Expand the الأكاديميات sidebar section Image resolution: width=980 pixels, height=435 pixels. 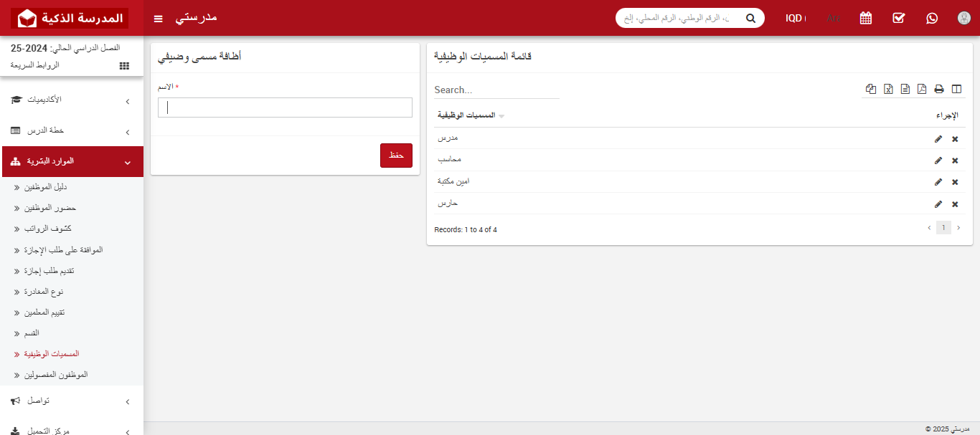(x=72, y=100)
